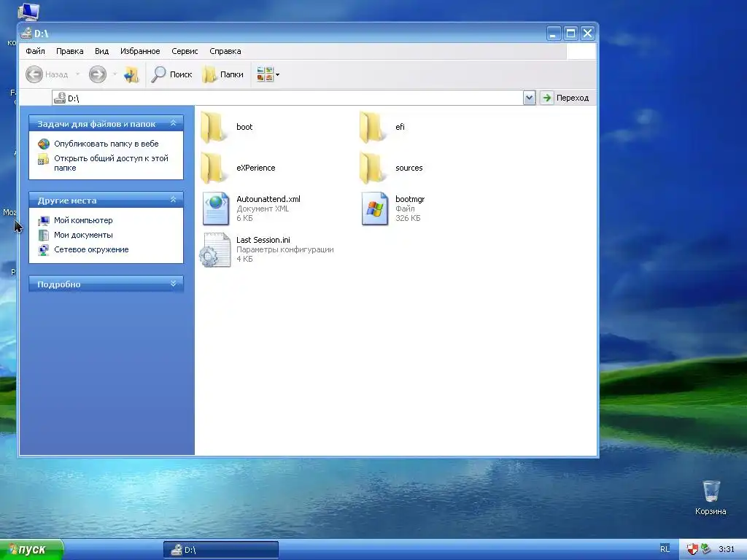Open Back button history dropdown arrow
747x560 pixels.
77,74
